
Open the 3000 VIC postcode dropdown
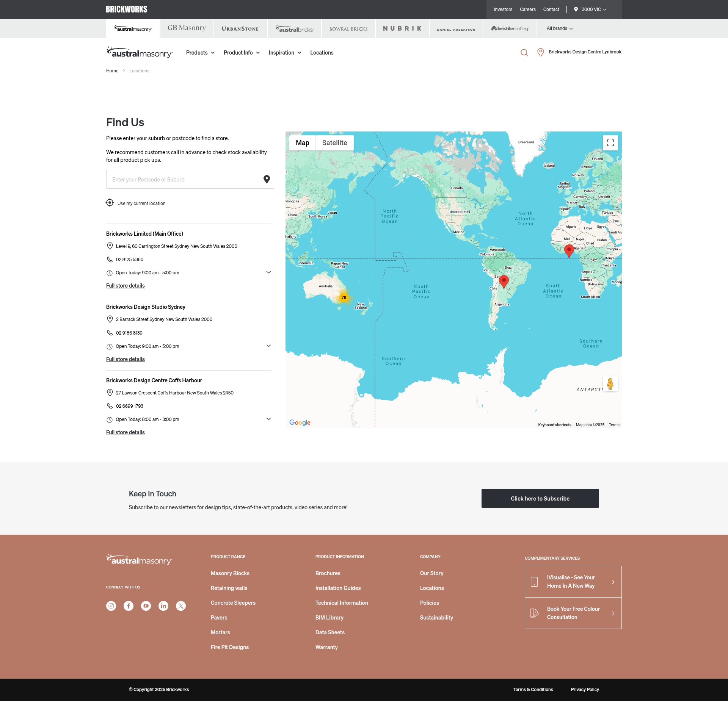(590, 9)
